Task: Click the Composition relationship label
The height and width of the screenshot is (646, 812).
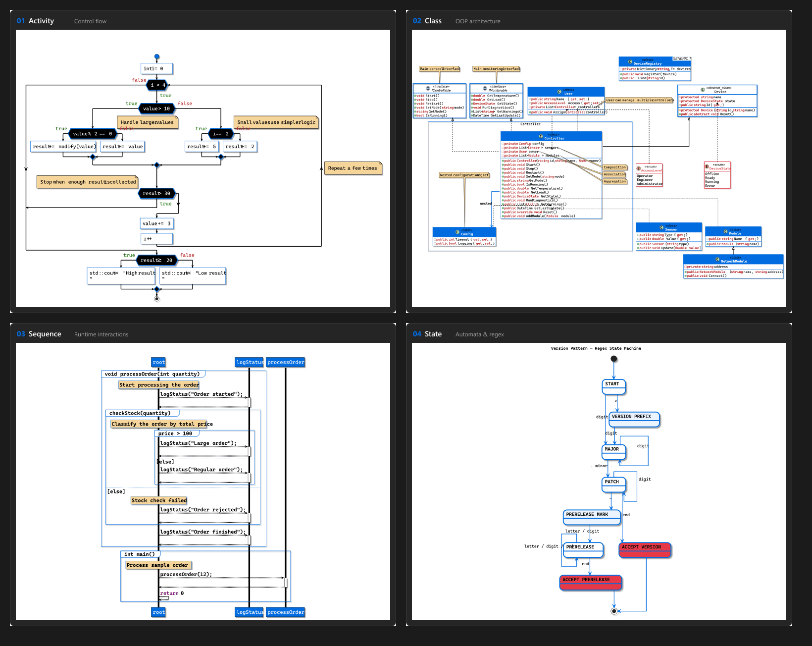Action: click(x=615, y=167)
